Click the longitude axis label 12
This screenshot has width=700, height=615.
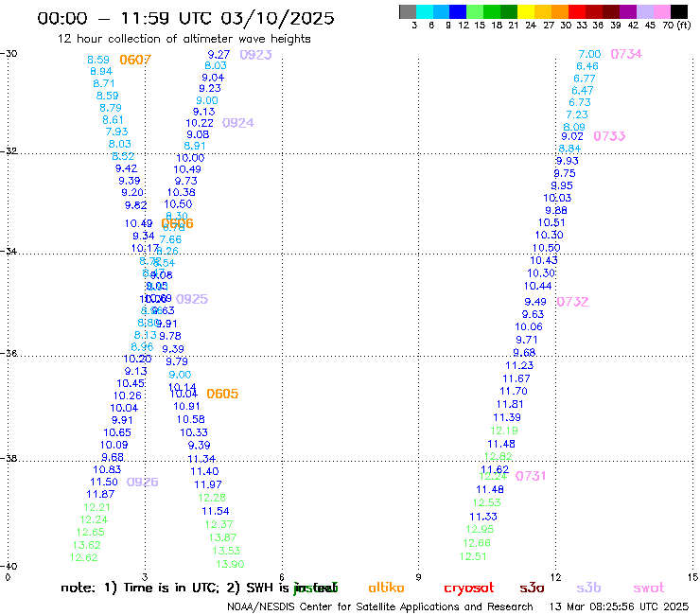pos(556,577)
